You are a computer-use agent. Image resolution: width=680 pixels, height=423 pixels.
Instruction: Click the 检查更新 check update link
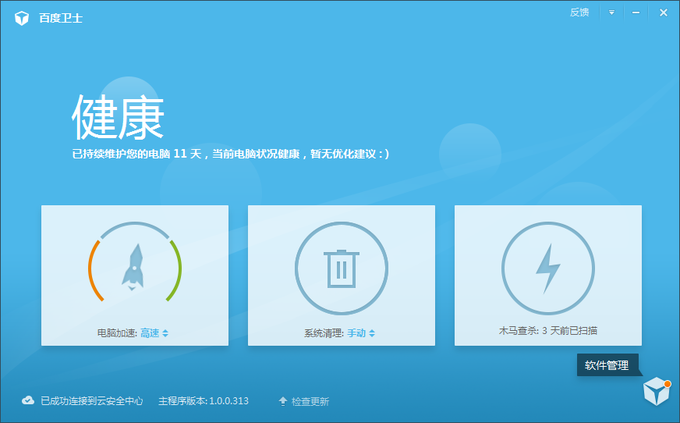(310, 401)
